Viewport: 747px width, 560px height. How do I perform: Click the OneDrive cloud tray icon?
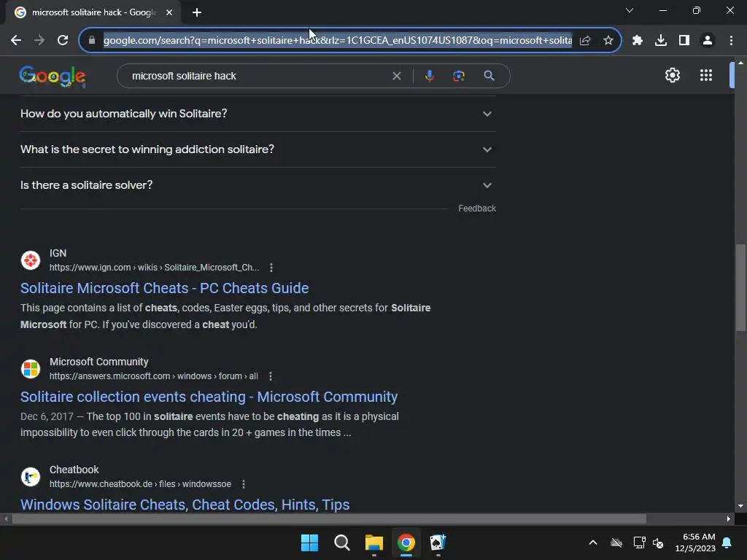coord(616,542)
